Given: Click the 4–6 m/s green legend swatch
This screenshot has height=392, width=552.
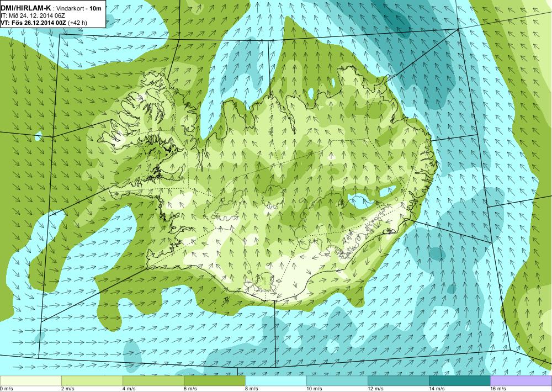Looking at the screenshot, I should [153, 381].
